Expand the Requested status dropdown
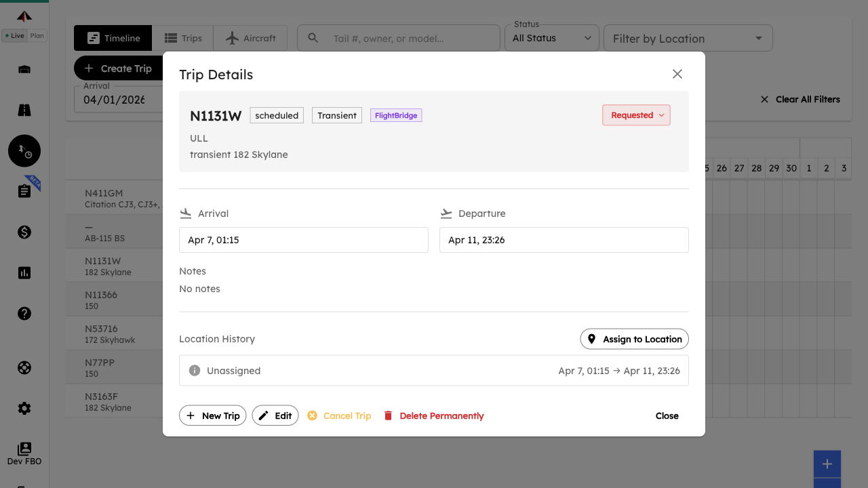This screenshot has height=488, width=868. click(x=636, y=115)
